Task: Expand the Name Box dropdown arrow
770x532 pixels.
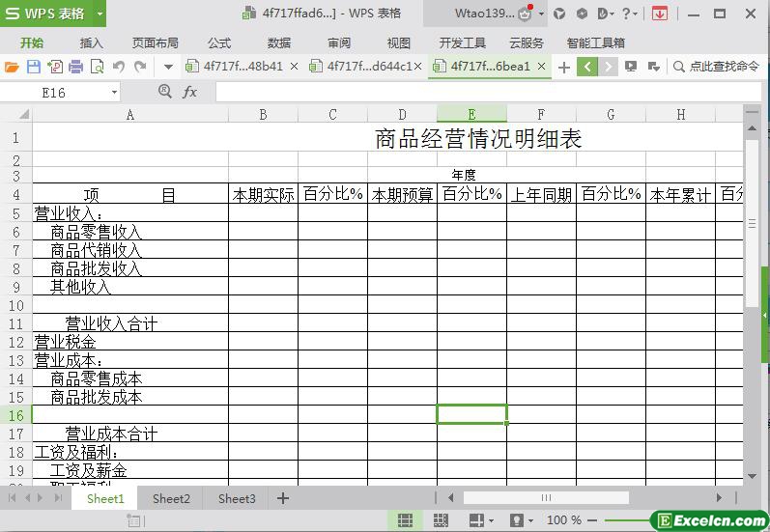Action: pyautogui.click(x=114, y=93)
